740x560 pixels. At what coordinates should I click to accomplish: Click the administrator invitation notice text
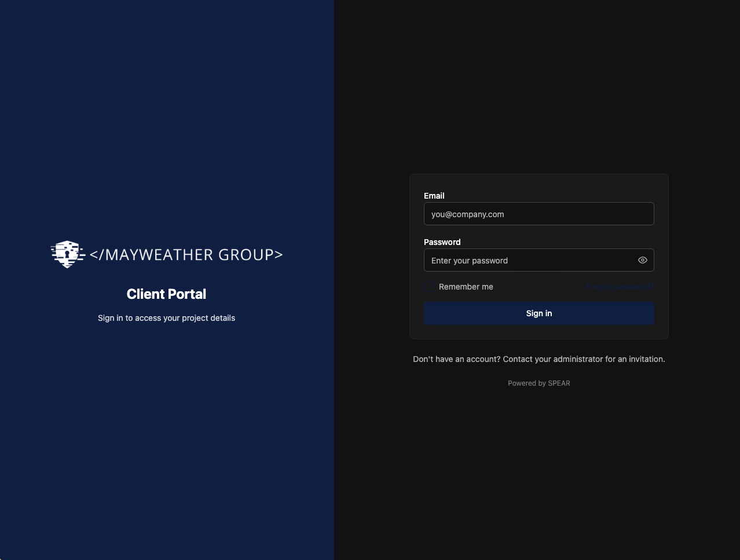538,359
